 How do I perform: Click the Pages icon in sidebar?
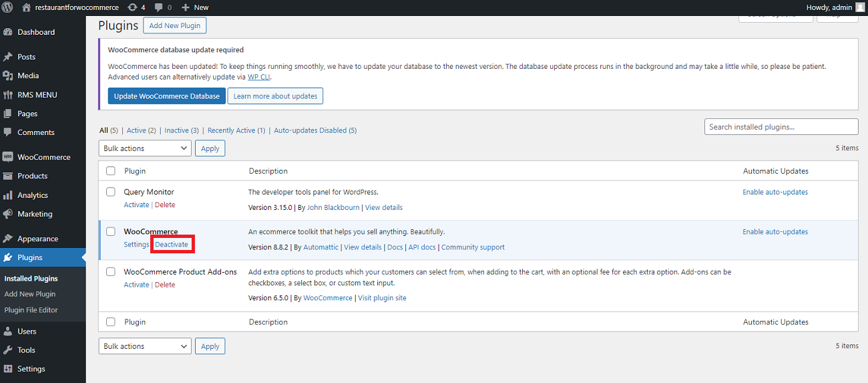pos(8,114)
